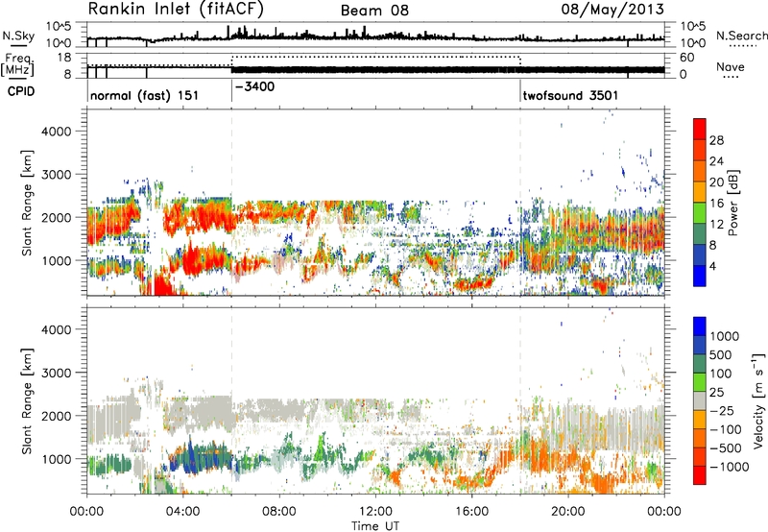The height and width of the screenshot is (532, 768).
Task: Click the '16:00' time axis tick label
Action: point(471,512)
